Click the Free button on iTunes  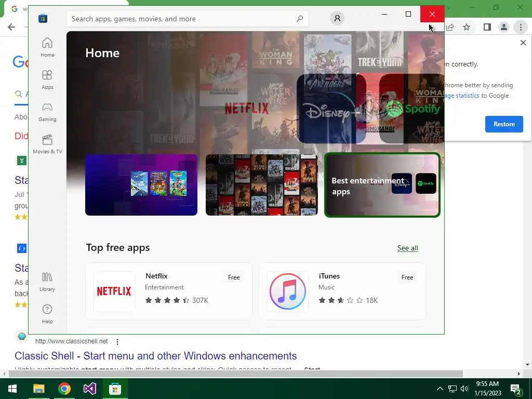(407, 277)
